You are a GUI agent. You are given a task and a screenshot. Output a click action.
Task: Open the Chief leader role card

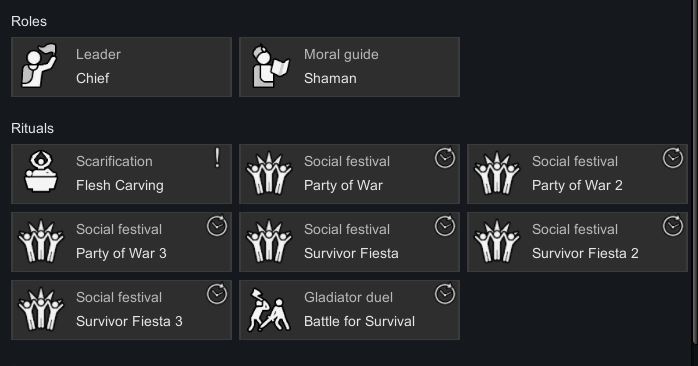(x=122, y=67)
